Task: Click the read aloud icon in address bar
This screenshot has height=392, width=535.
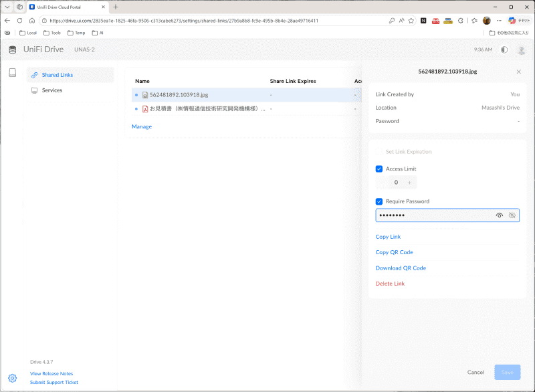Action: click(402, 21)
